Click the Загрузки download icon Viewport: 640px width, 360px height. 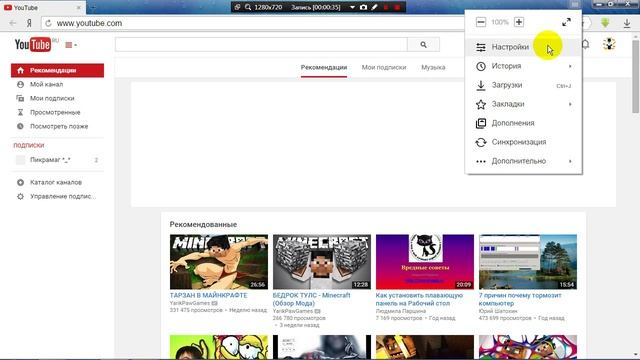[x=481, y=85]
